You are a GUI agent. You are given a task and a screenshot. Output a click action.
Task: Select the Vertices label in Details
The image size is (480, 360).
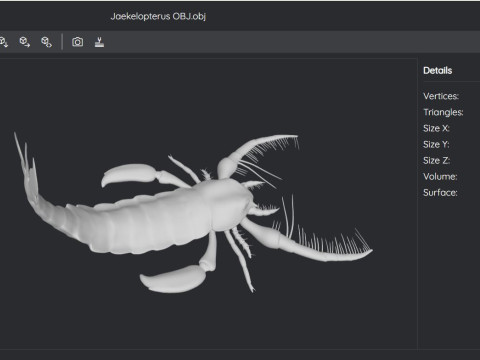pos(441,96)
